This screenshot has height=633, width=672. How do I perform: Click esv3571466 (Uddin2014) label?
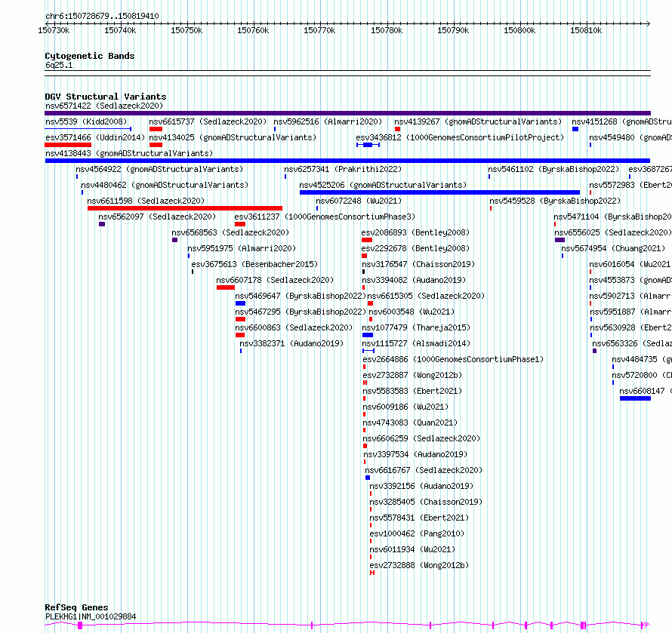tap(95, 137)
